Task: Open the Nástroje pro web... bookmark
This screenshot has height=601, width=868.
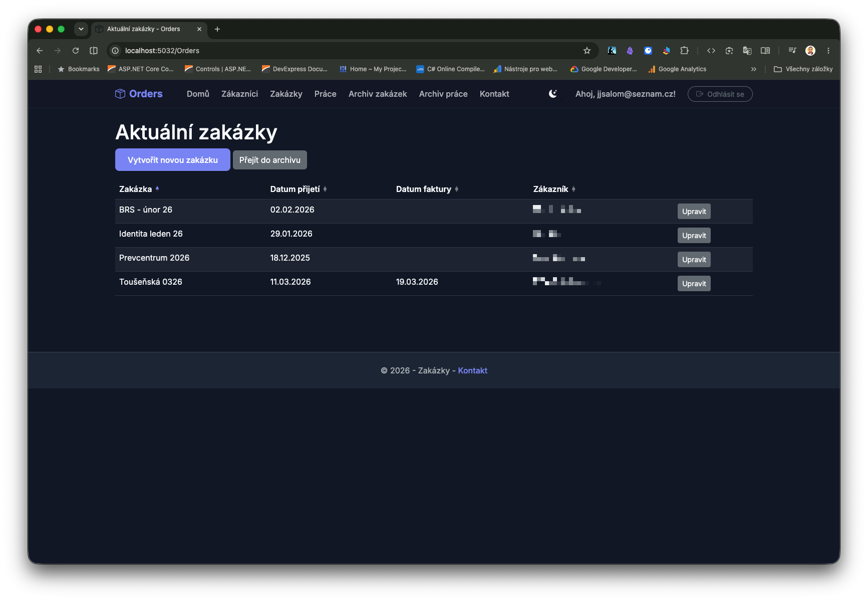Action: [526, 69]
